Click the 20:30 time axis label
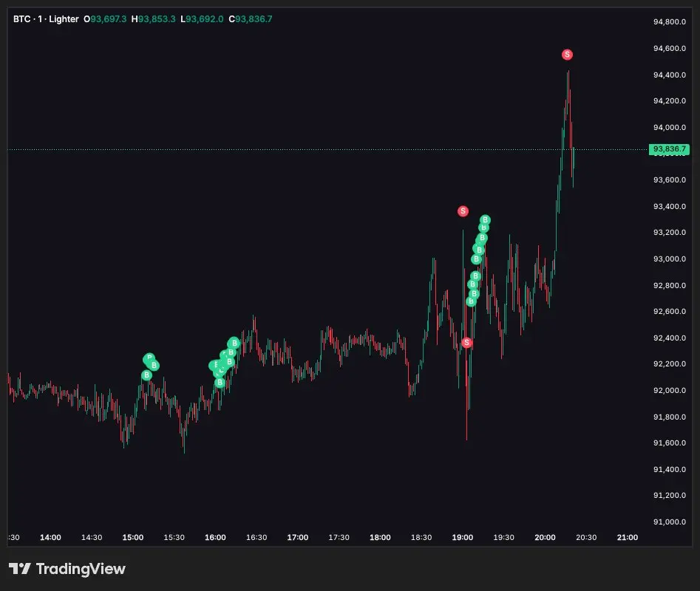Image resolution: width=700 pixels, height=591 pixels. point(586,538)
